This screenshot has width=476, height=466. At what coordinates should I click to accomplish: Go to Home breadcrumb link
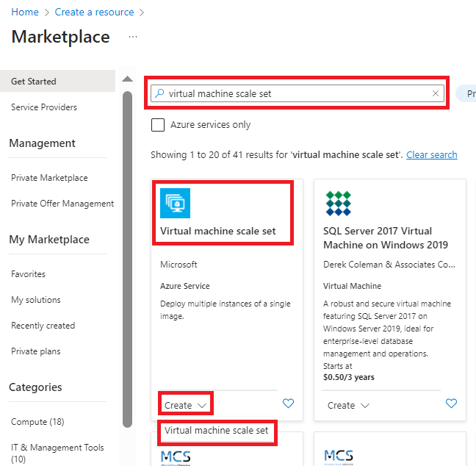coord(25,12)
